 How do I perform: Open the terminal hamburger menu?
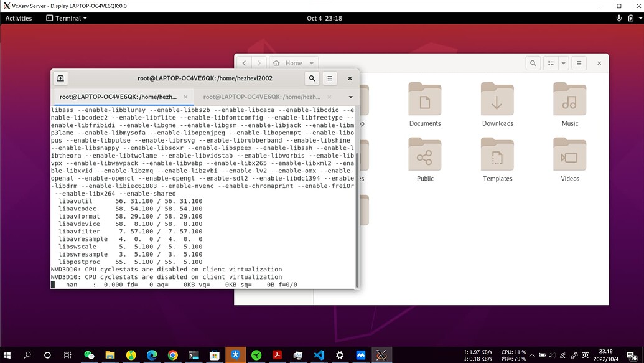(330, 78)
